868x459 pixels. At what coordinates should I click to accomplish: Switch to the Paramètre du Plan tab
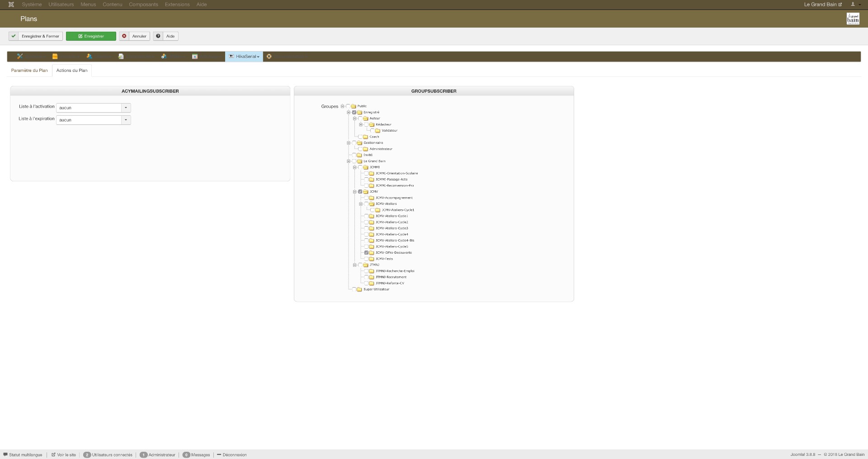coord(29,71)
